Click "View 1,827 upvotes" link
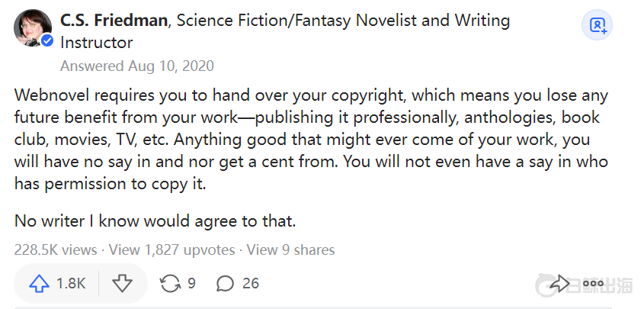Image resolution: width=644 pixels, height=309 pixels. 174,249
